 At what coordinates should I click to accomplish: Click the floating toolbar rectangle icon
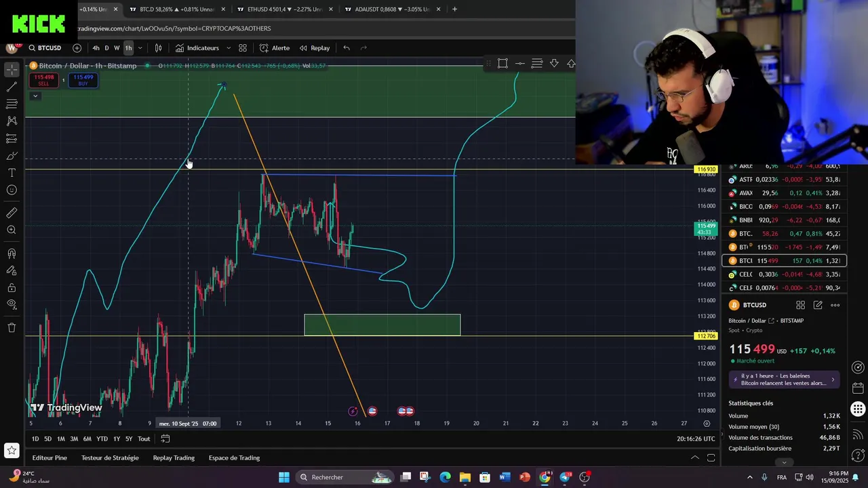click(502, 63)
